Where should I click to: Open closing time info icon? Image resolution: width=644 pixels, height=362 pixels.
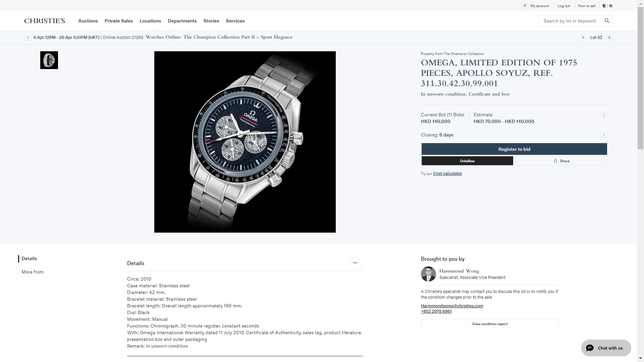(603, 135)
